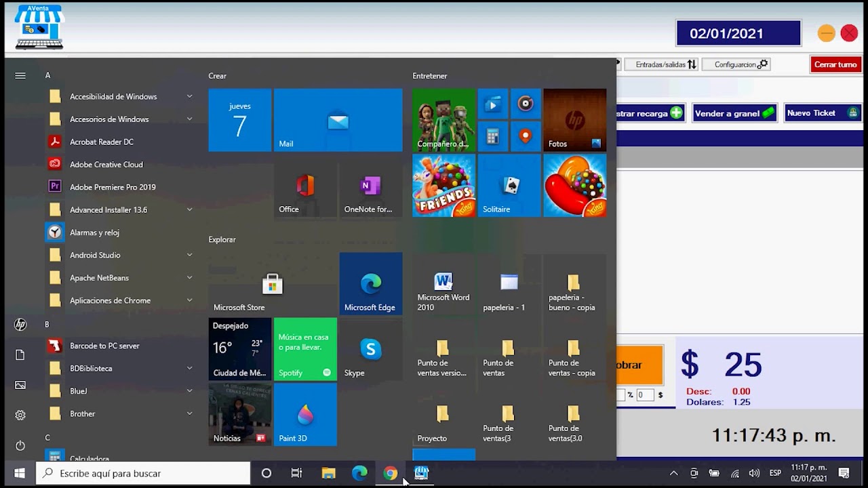This screenshot has width=868, height=488.
Task: Open the Fotos tile
Action: coord(574,120)
